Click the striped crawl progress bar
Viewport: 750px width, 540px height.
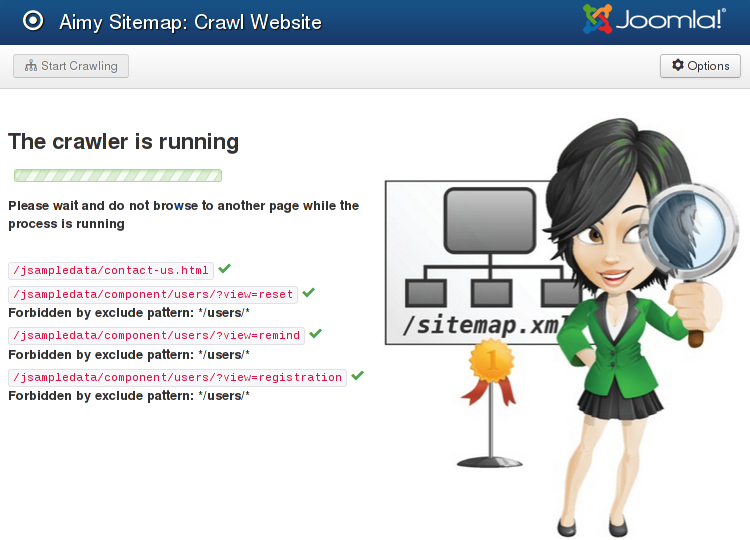pyautogui.click(x=118, y=176)
